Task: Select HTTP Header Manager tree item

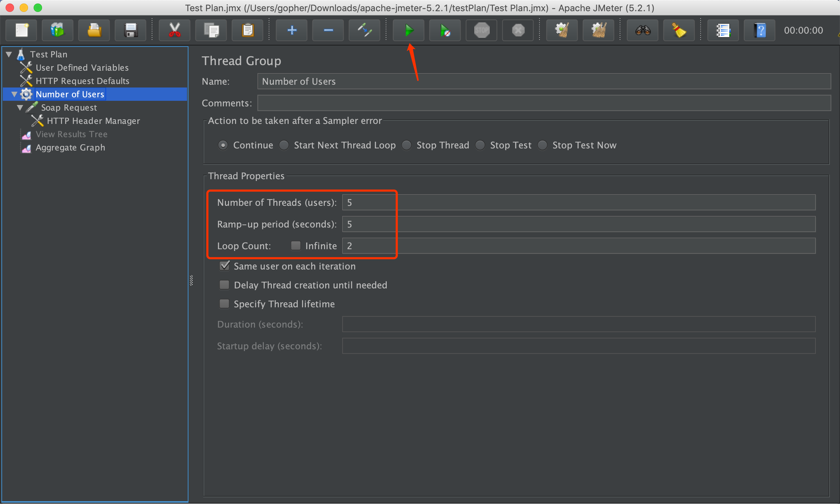Action: [93, 121]
